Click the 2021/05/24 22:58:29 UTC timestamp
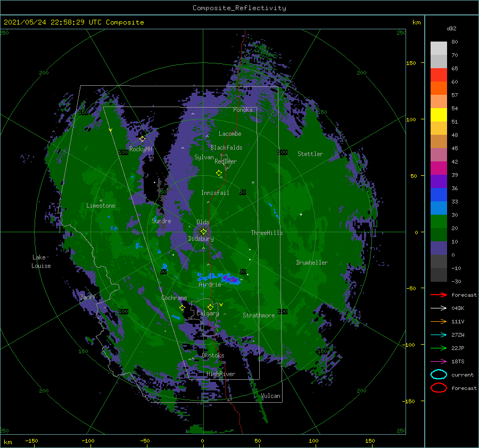 [73, 22]
